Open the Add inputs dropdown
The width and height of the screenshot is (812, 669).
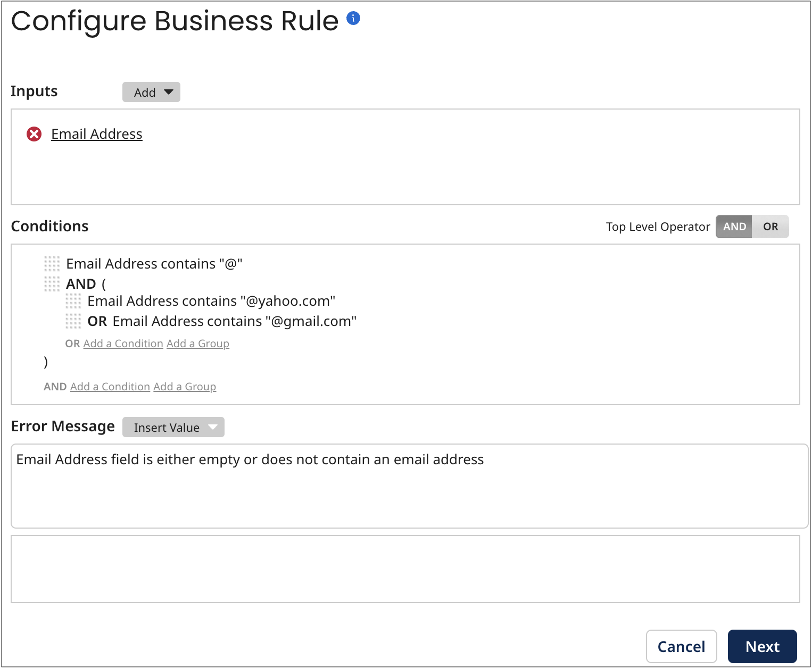click(x=151, y=92)
